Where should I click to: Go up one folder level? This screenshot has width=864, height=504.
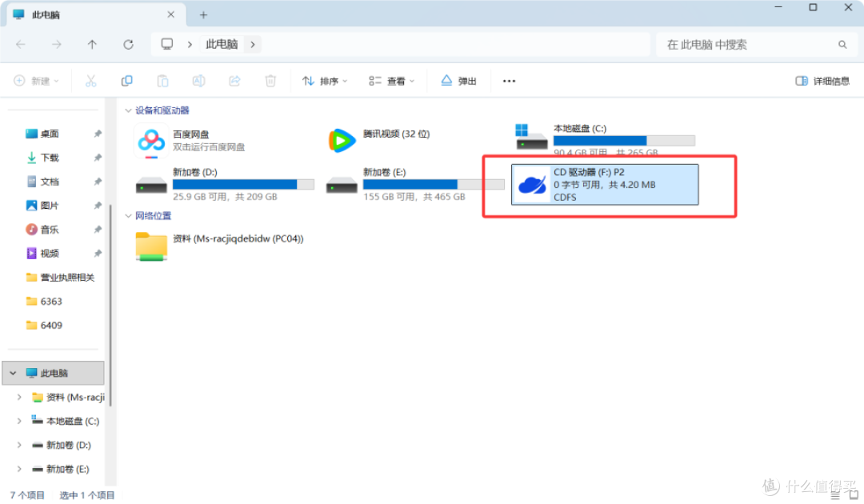tap(92, 45)
